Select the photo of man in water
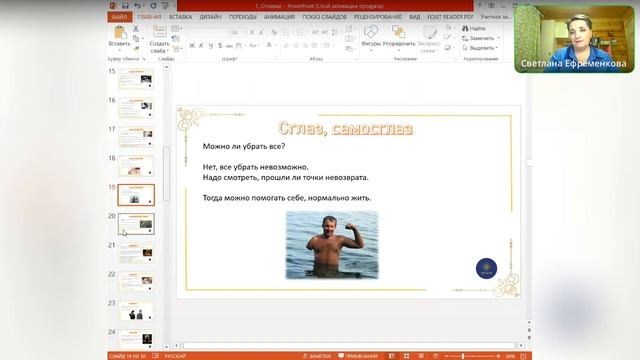 (x=332, y=245)
